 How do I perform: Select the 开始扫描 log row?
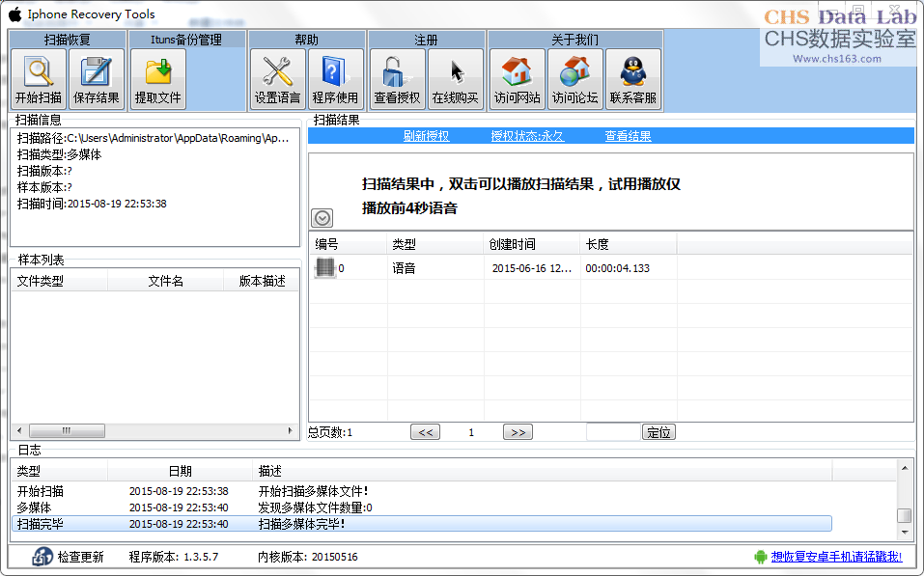click(422, 491)
